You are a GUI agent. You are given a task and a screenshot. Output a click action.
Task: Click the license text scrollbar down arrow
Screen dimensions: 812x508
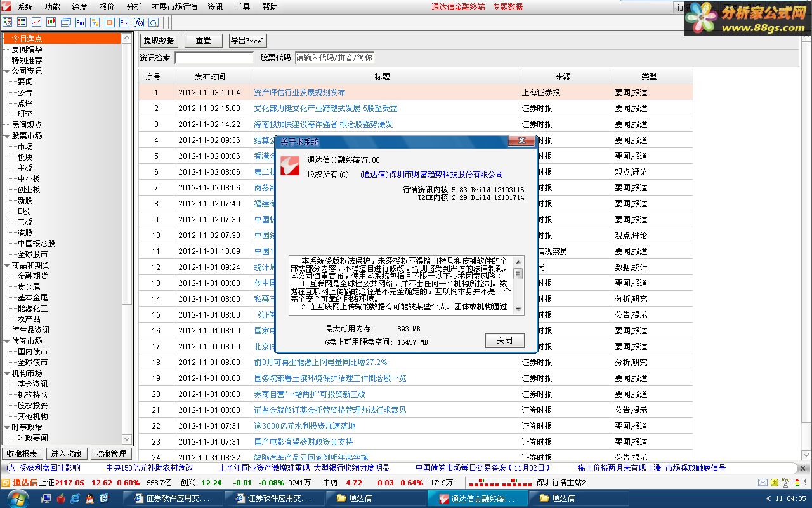pyautogui.click(x=518, y=309)
